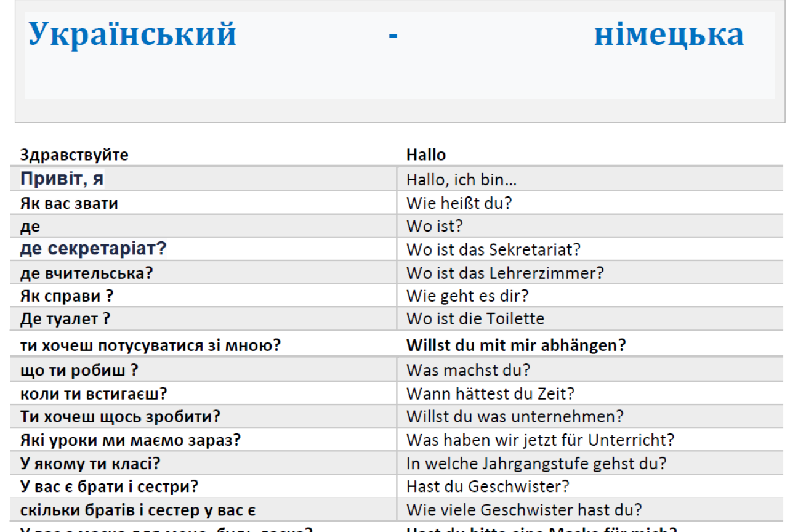Click the "Привіт, я" phrase

point(62,179)
